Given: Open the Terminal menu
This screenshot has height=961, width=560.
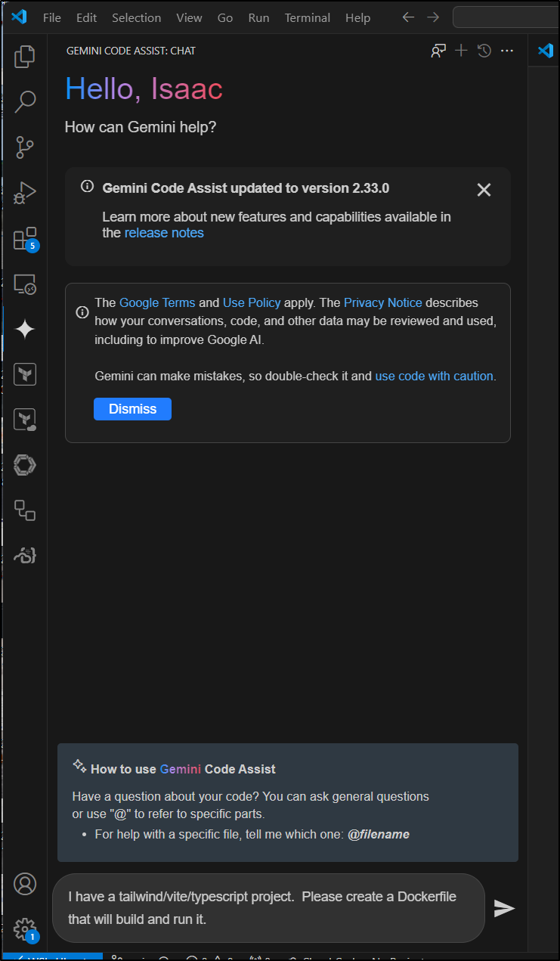Looking at the screenshot, I should click(x=308, y=17).
